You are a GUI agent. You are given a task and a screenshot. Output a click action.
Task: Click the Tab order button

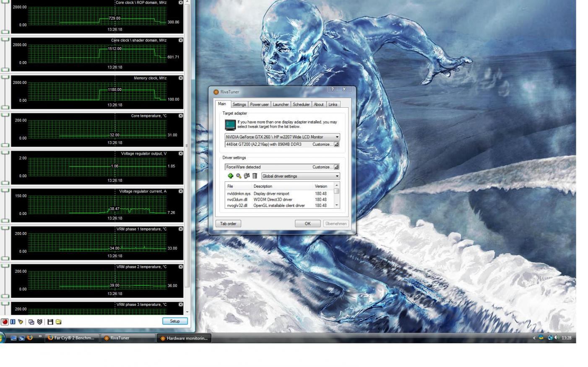click(228, 223)
